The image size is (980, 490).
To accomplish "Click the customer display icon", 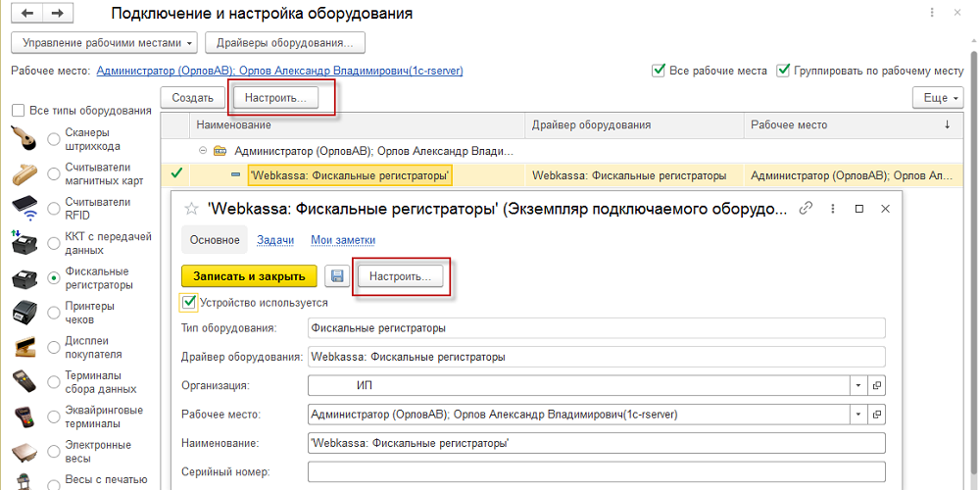I will tap(25, 348).
